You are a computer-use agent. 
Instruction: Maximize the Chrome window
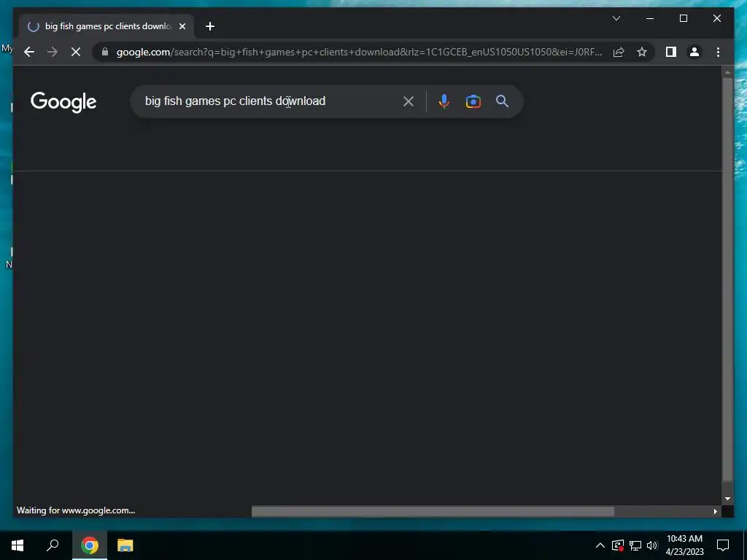click(x=683, y=18)
